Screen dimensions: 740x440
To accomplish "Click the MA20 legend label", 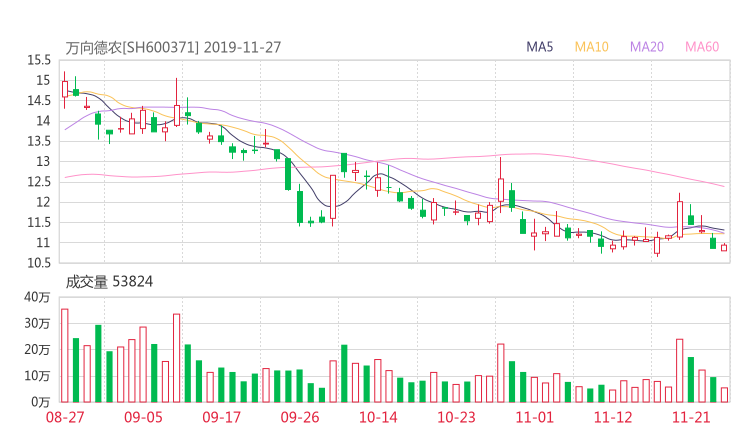I will [x=647, y=47].
